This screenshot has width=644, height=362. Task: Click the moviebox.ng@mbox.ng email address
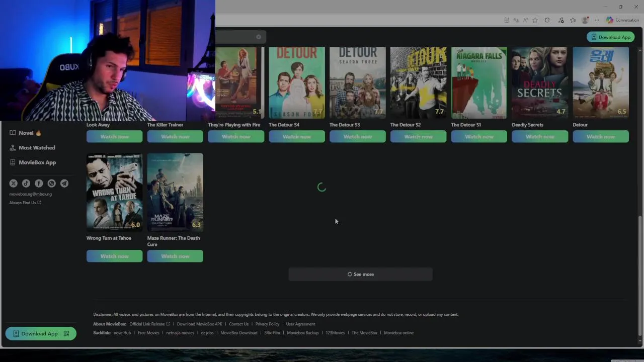tap(30, 194)
